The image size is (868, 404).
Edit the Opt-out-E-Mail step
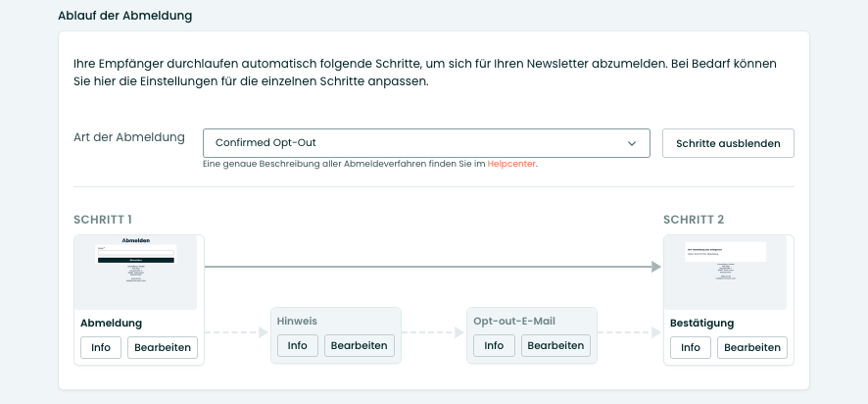pyautogui.click(x=556, y=345)
